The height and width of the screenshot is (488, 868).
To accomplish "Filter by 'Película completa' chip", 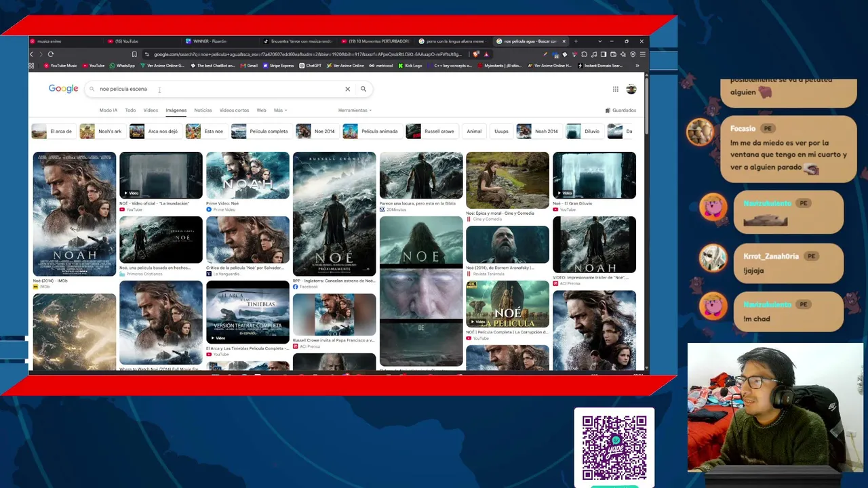I will pos(260,131).
